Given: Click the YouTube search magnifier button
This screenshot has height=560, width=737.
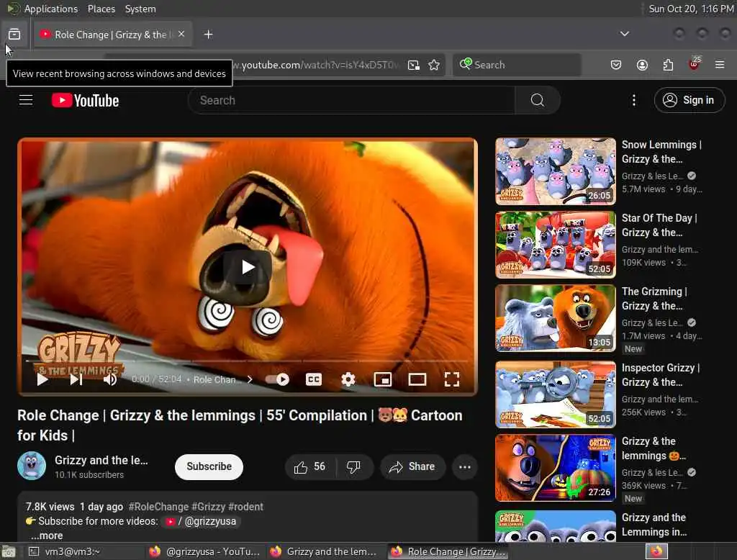Looking at the screenshot, I should (537, 100).
